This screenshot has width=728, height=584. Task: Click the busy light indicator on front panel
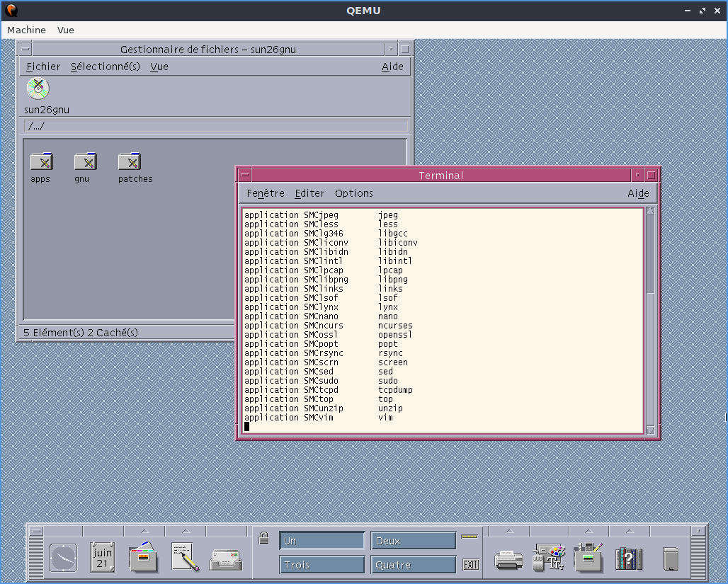coord(470,537)
